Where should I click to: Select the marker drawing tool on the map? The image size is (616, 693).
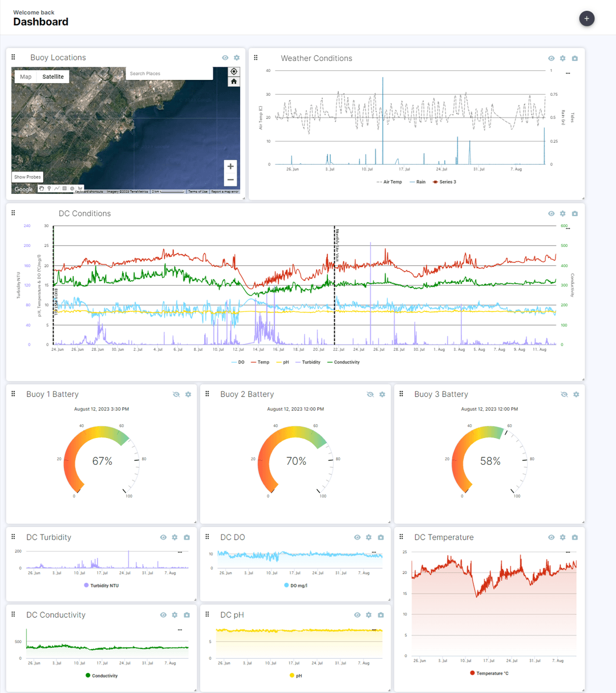point(48,188)
